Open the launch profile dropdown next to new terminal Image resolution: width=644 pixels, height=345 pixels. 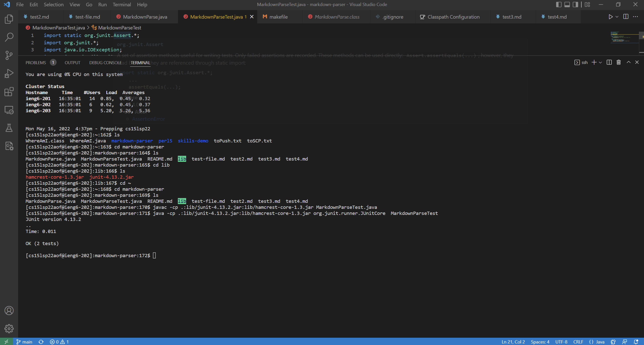[x=600, y=62]
